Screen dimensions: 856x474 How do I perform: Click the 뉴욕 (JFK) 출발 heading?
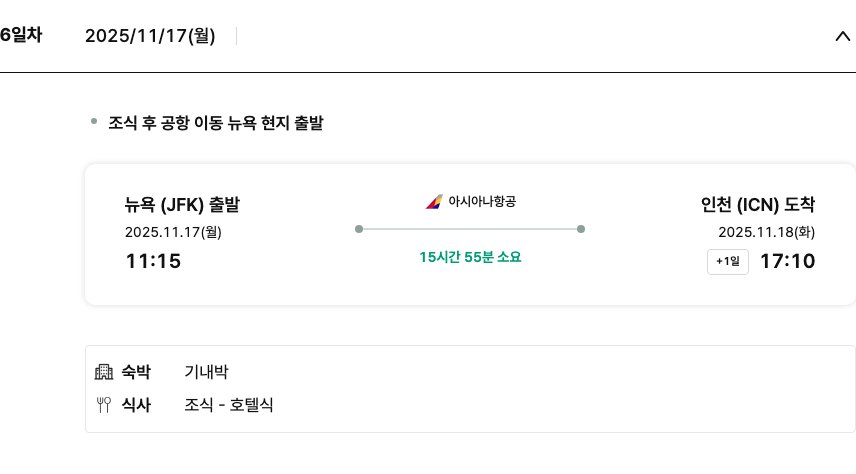click(182, 205)
